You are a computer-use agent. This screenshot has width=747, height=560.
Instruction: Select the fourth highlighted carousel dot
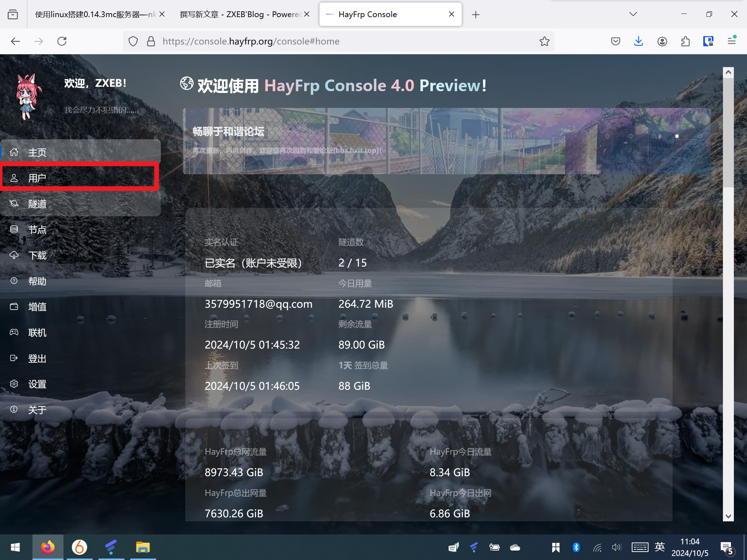tap(677, 136)
